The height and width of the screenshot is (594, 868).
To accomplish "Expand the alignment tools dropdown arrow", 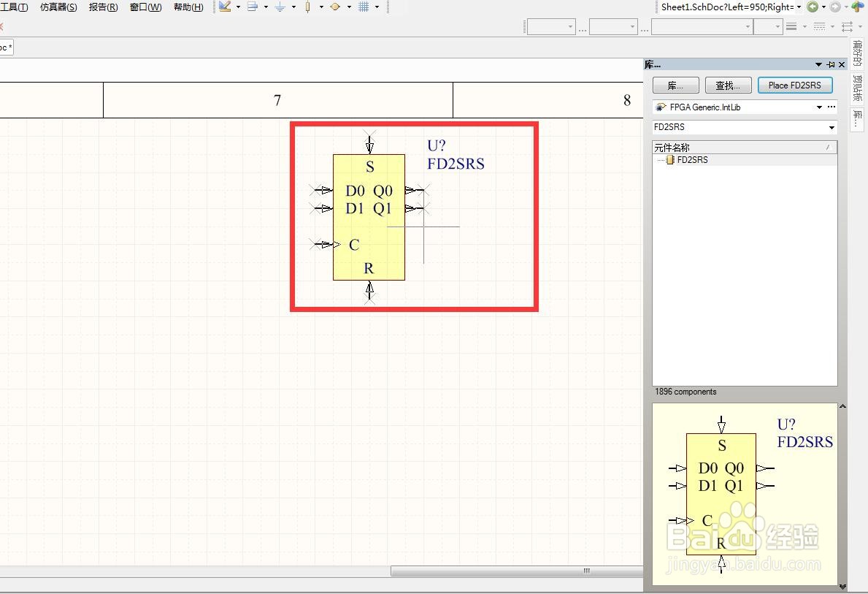I will click(266, 7).
